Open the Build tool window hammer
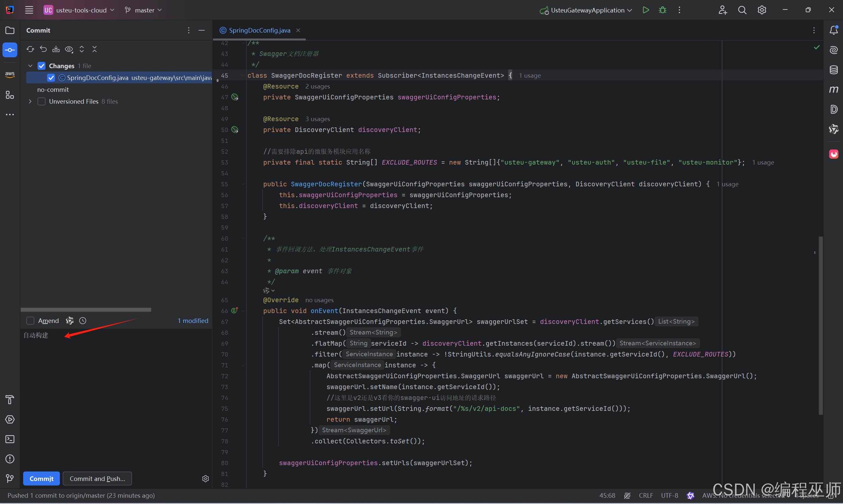 coord(10,400)
